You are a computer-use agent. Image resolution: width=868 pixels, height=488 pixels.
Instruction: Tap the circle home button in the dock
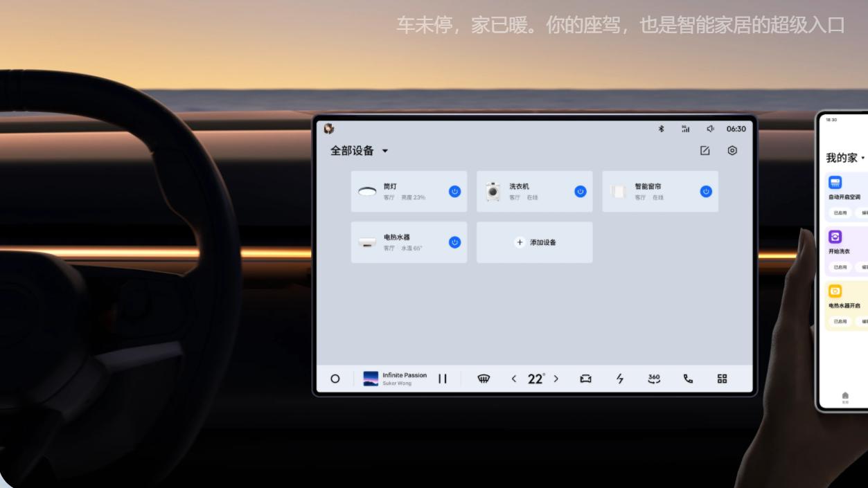334,379
